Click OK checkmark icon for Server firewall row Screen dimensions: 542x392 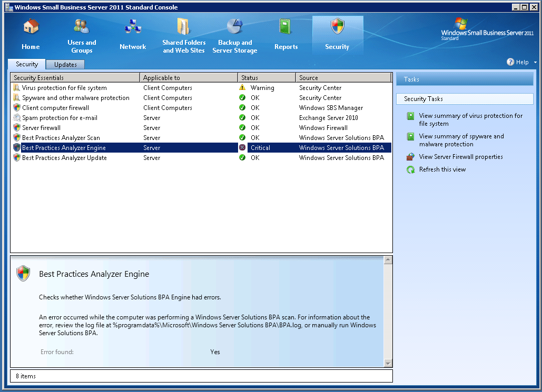[242, 127]
